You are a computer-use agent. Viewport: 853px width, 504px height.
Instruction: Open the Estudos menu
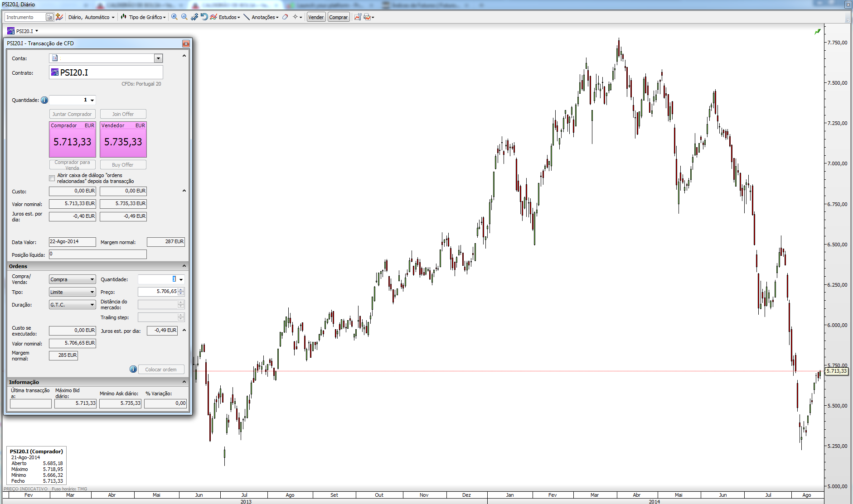point(225,17)
